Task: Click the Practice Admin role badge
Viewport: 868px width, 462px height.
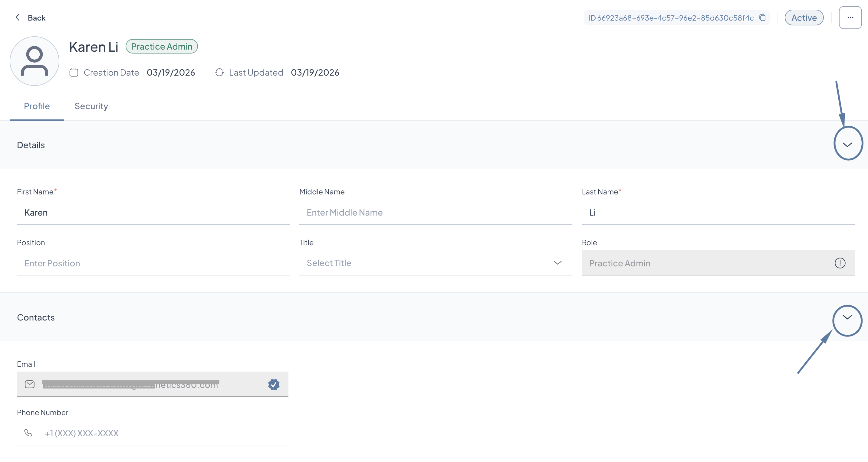Action: coord(161,47)
